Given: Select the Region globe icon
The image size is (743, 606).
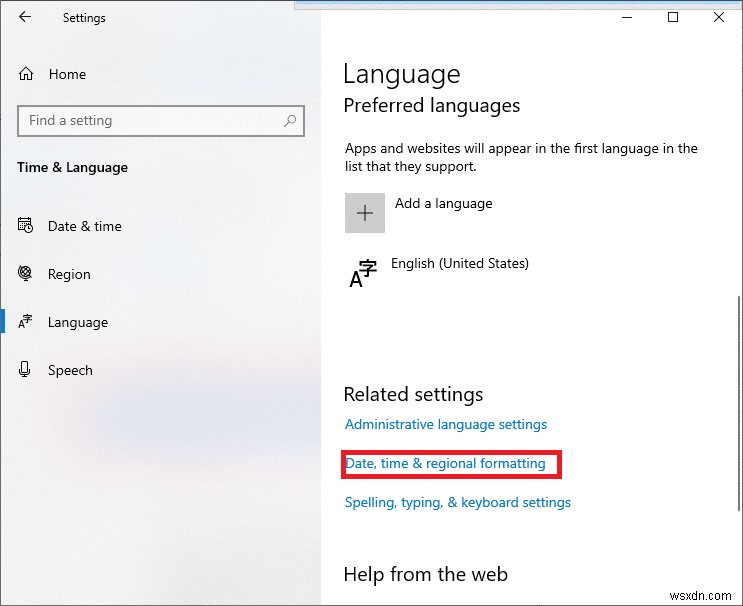Looking at the screenshot, I should click(25, 273).
